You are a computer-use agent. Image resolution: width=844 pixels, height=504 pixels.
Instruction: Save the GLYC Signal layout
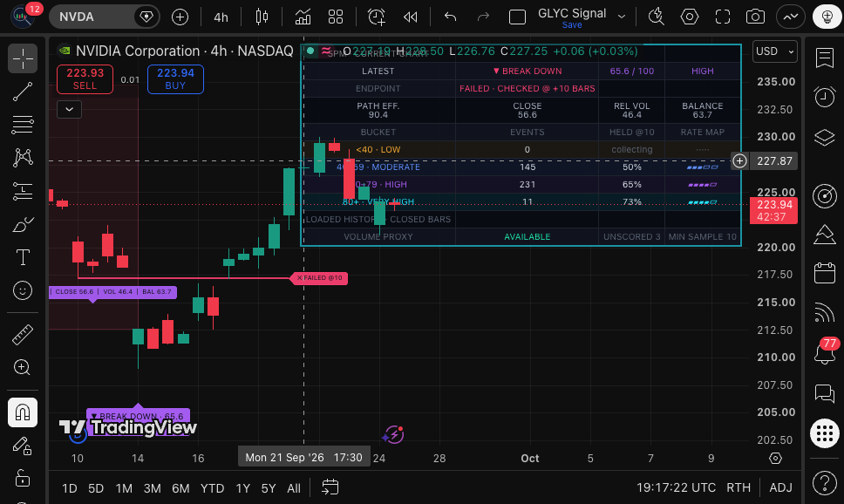(572, 25)
